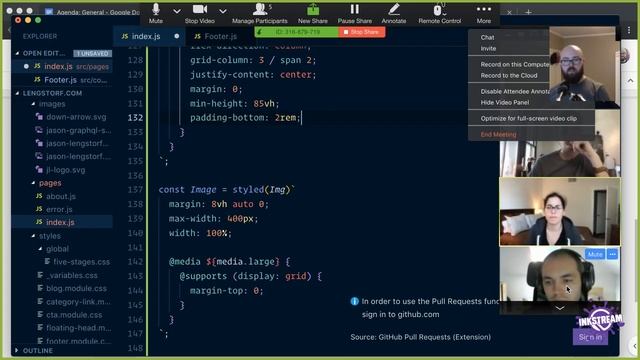Viewport: 640px width, 360px height.
Task: Collapse the images folder
Action: [x=33, y=104]
